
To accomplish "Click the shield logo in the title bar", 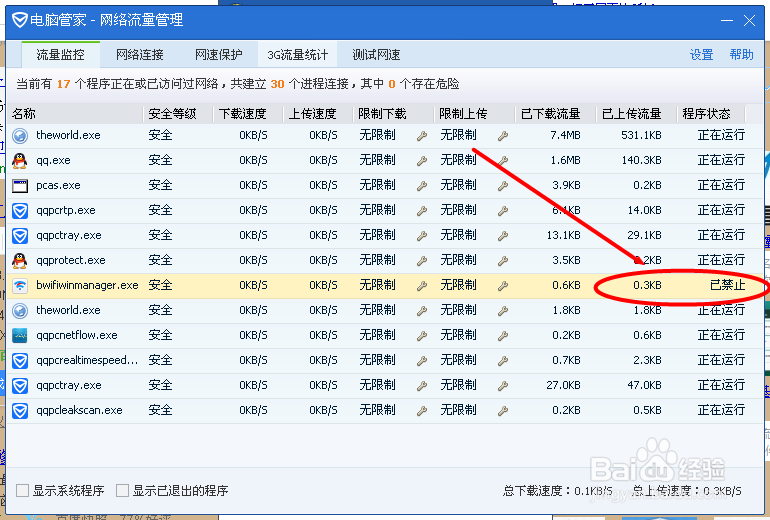I will (x=20, y=20).
